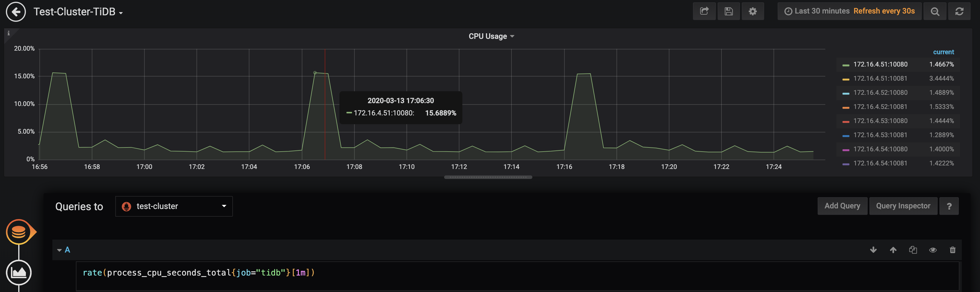Toggle the 172.16.4.51:10081 series in legend
This screenshot has width=980, height=292.
tap(880, 78)
